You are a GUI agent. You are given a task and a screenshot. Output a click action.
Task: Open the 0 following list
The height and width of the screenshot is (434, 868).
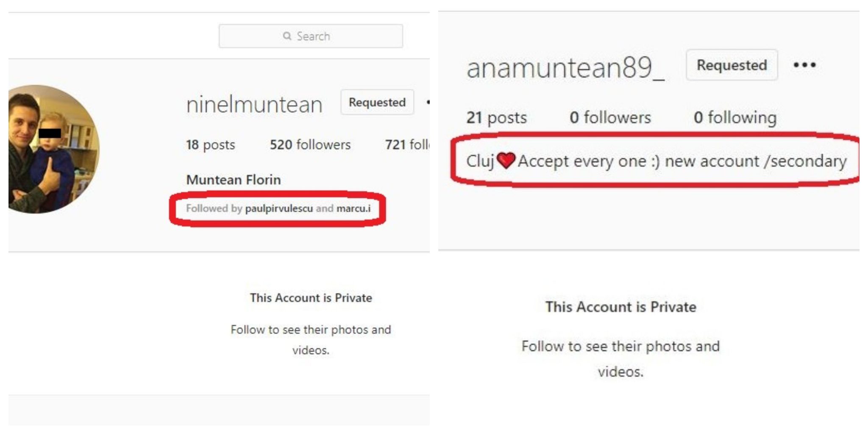pyautogui.click(x=735, y=117)
